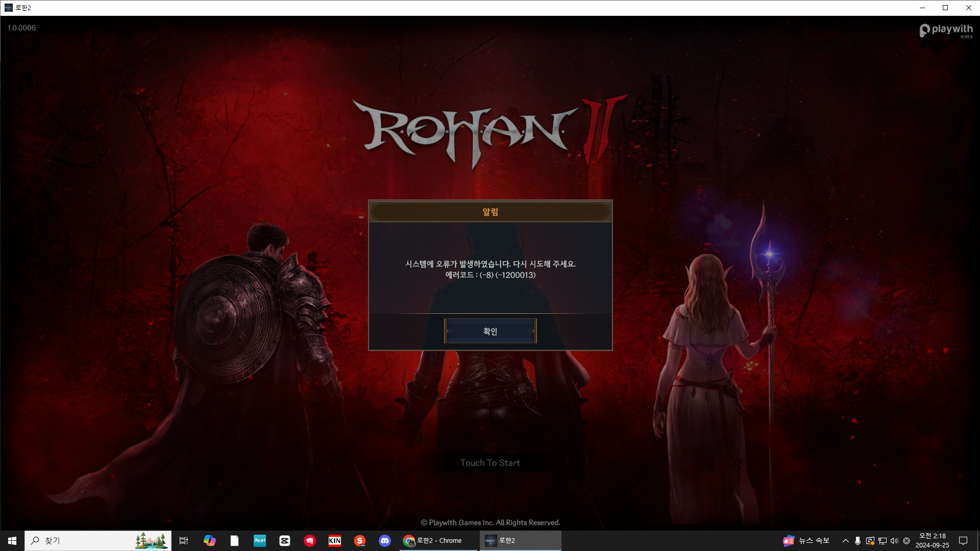Open the blank document taskbar icon
This screenshot has height=551, width=980.
pos(234,541)
